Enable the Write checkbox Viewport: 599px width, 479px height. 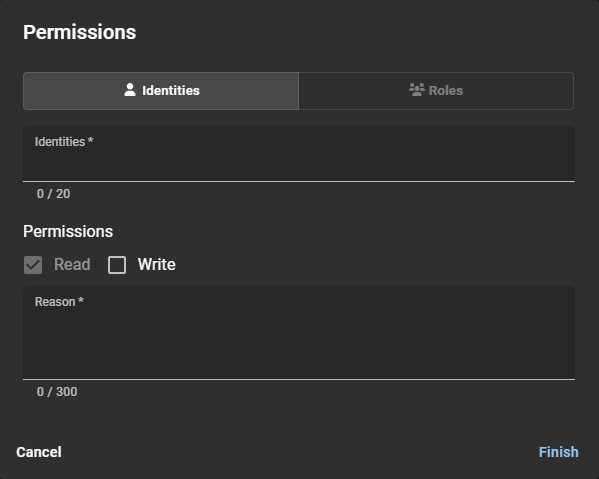(x=117, y=265)
